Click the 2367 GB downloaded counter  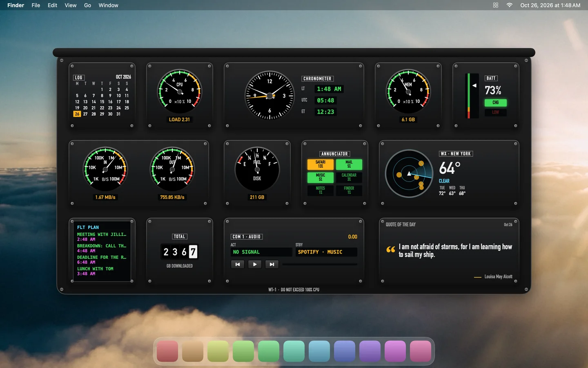click(x=180, y=252)
